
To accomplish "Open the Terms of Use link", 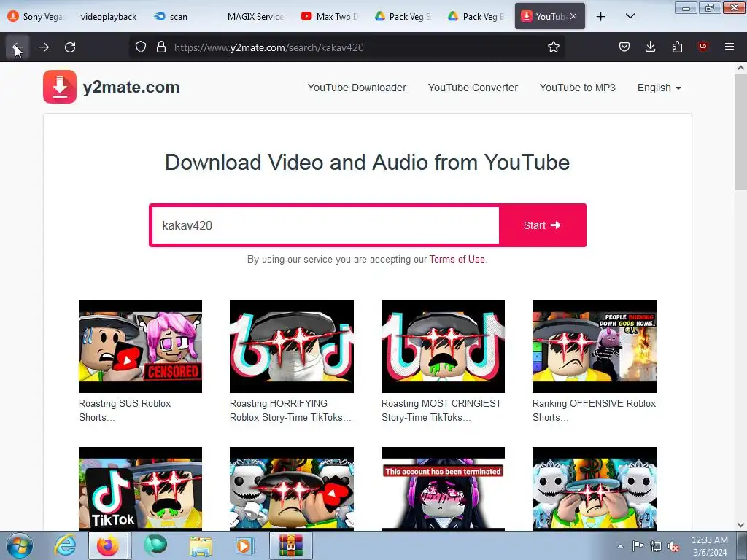I will [457, 259].
